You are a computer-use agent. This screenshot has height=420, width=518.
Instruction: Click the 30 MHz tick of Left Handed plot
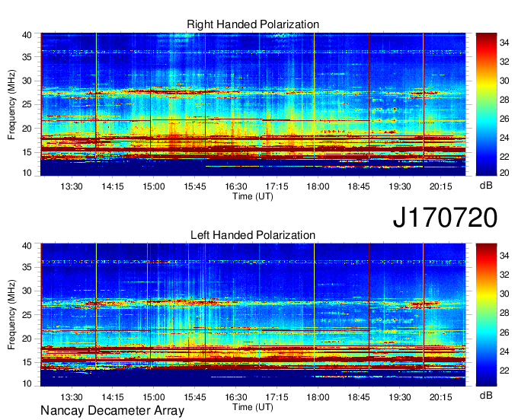(x=27, y=291)
